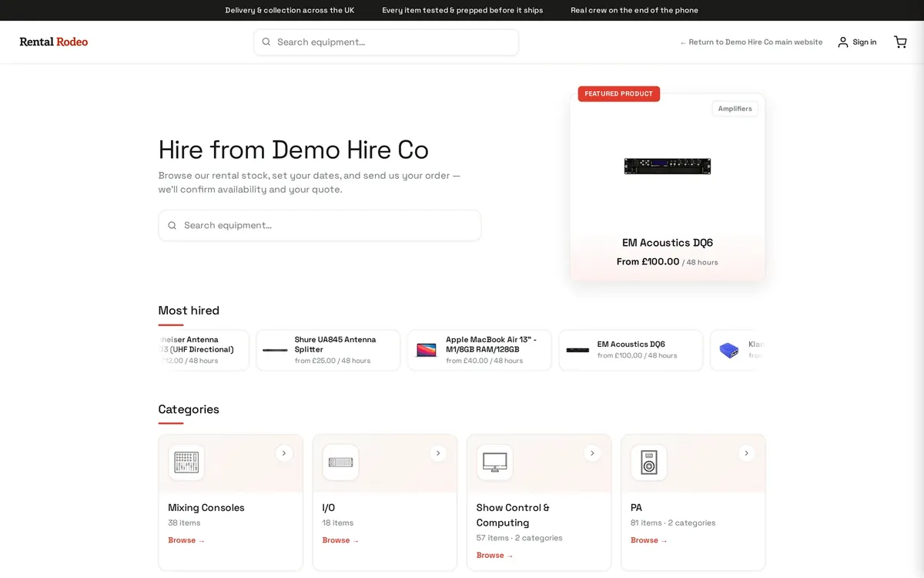The image size is (924, 578).
Task: Click "Every item tested & prepped" banner text
Action: click(463, 10)
